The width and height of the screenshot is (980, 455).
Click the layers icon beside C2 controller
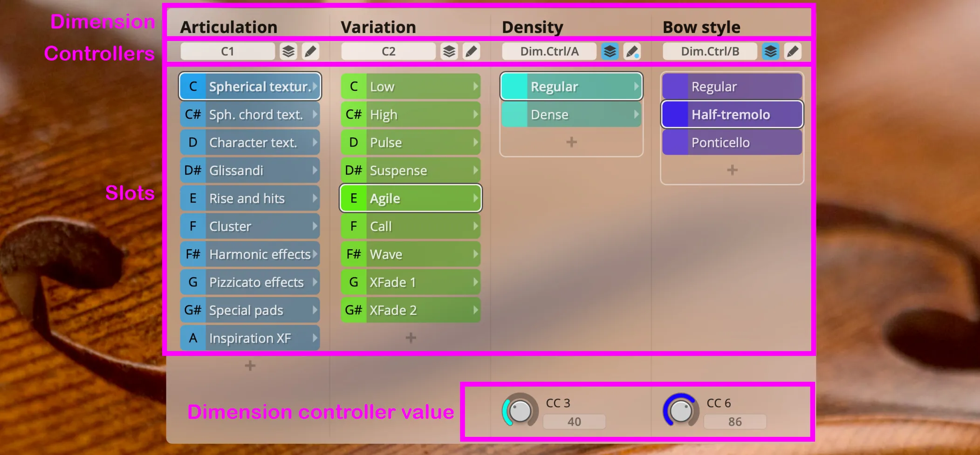click(x=449, y=51)
